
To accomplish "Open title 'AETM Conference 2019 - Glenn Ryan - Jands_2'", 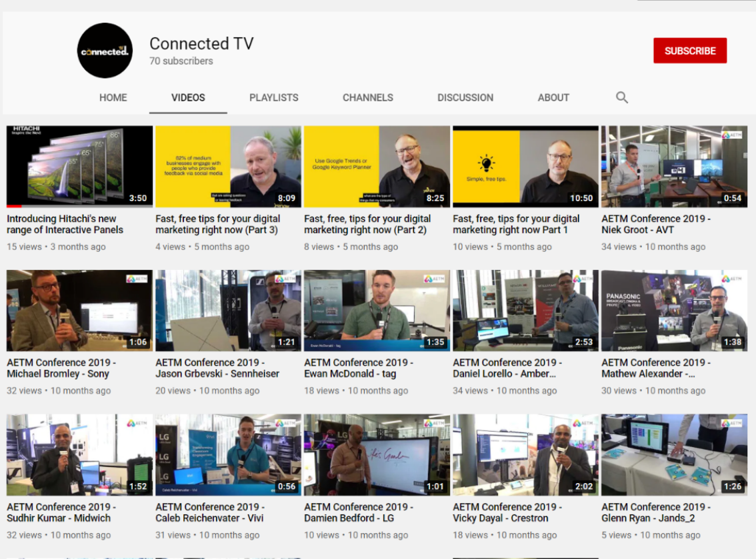I will (656, 512).
